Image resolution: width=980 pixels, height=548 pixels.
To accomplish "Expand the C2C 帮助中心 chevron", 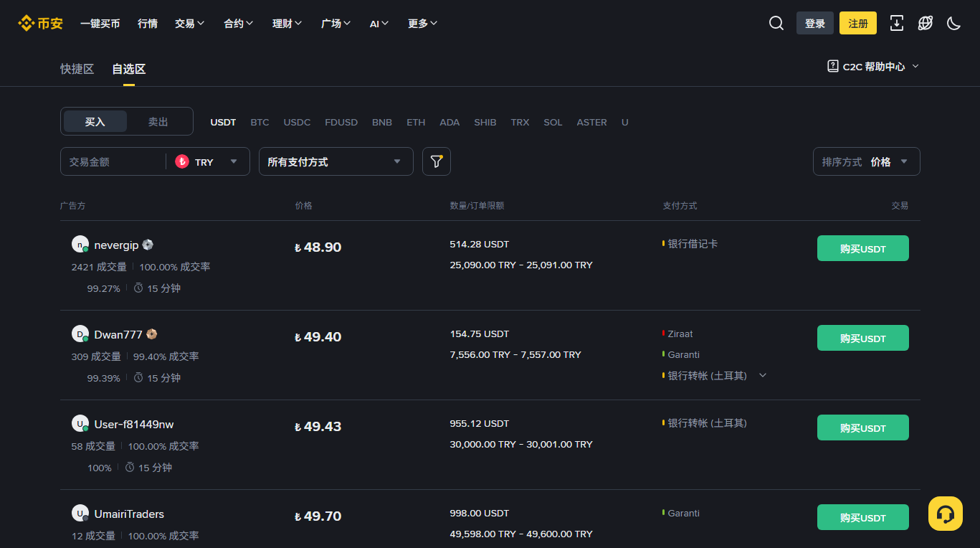I will tap(915, 66).
